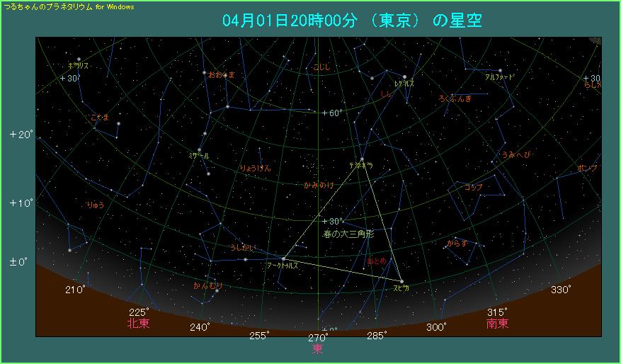Click the Polaris star dot above ポラリス

pos(79,59)
